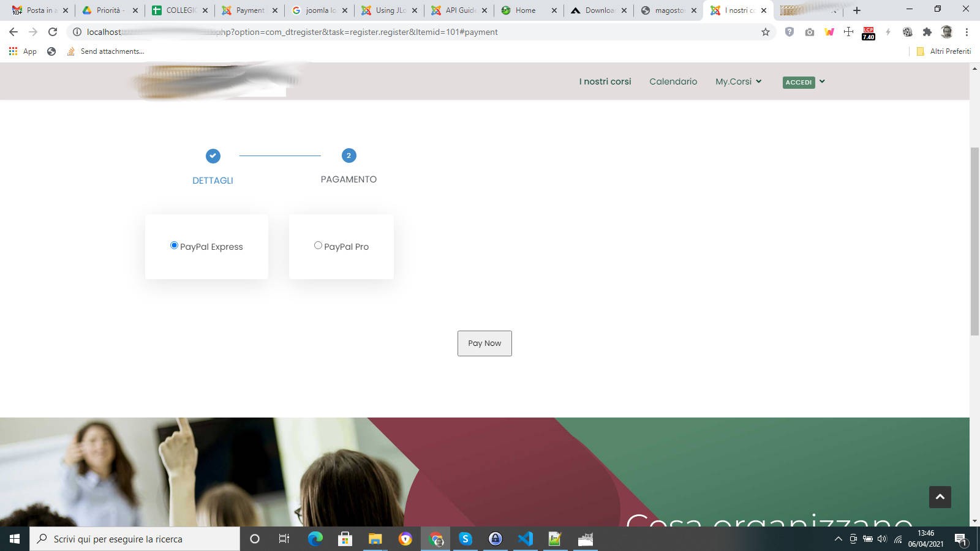
Task: Go back with the browser back arrow
Action: [x=13, y=32]
